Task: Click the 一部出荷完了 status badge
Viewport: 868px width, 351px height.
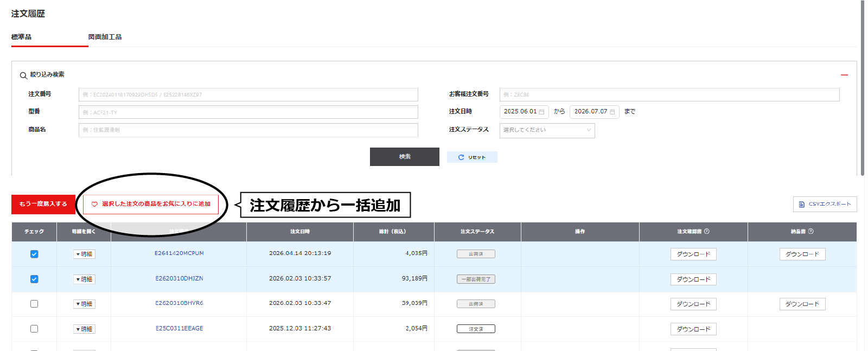Action: [x=476, y=279]
